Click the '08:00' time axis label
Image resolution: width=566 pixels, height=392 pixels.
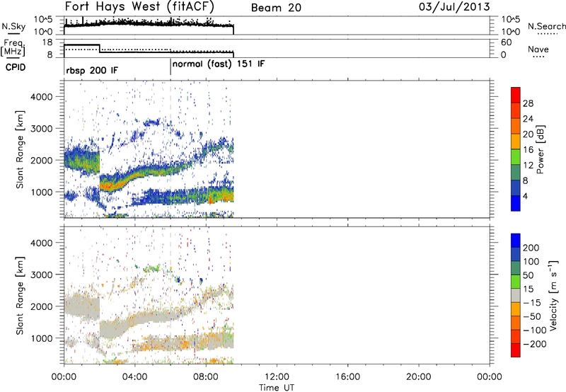click(206, 377)
